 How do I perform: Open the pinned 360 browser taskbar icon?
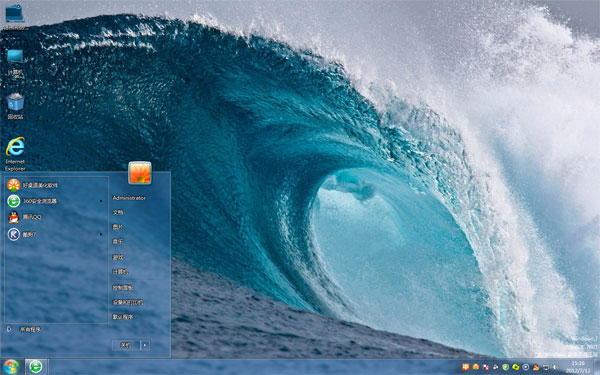(36, 367)
